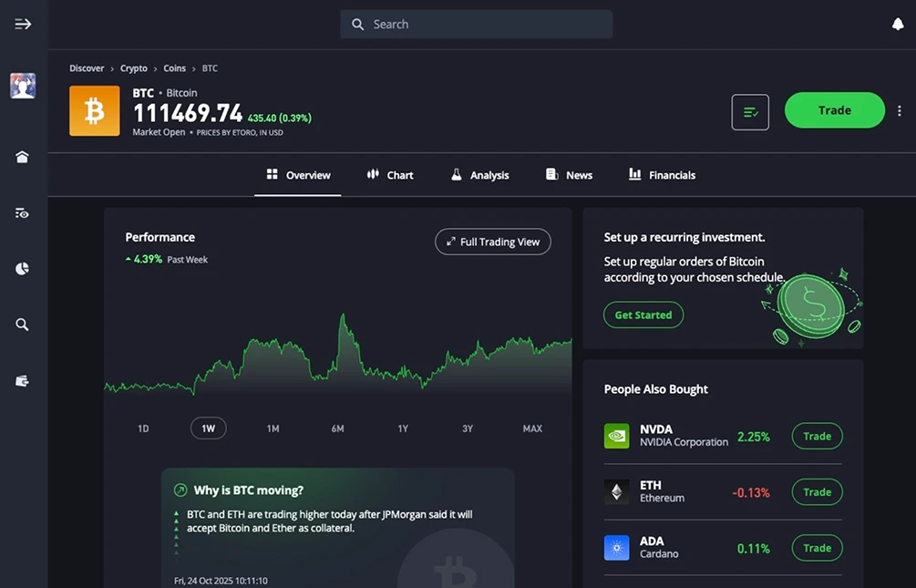916x588 pixels.
Task: Switch to the Financials tab
Action: pyautogui.click(x=662, y=175)
